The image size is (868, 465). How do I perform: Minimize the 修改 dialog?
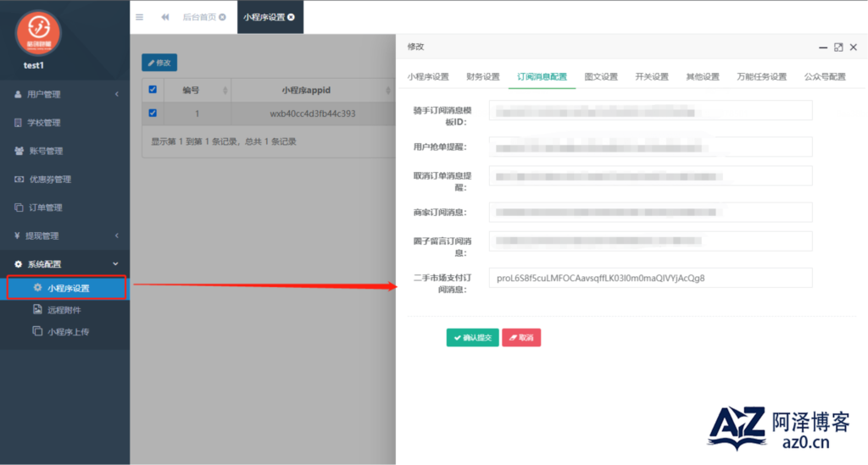[823, 47]
